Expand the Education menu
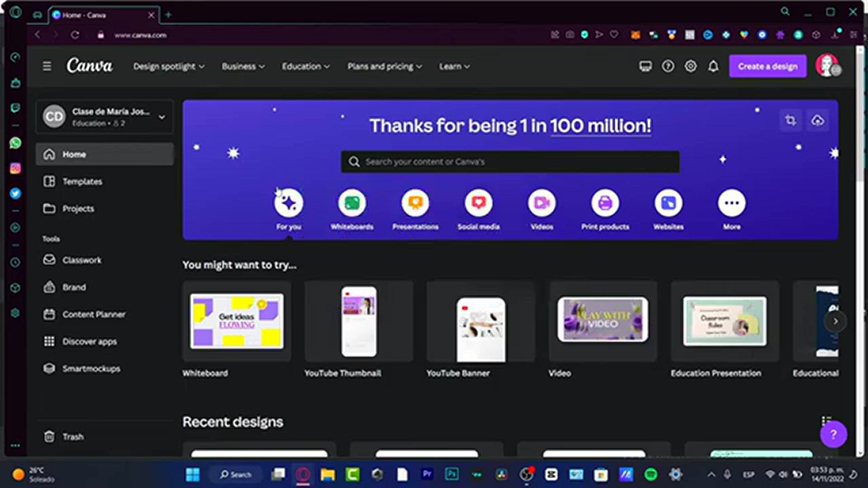 (x=306, y=66)
